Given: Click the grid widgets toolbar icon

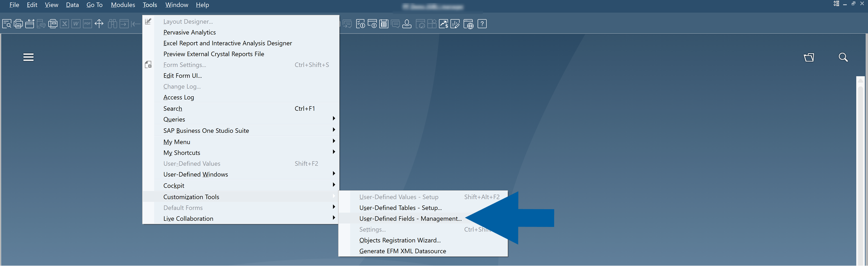Looking at the screenshot, I should pos(432,24).
